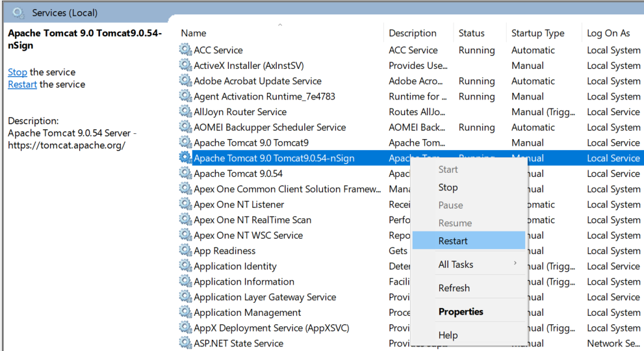The height and width of the screenshot is (351, 644).
Task: Click the gear icon for Apex One NT RealTime Scan
Action: tap(186, 220)
